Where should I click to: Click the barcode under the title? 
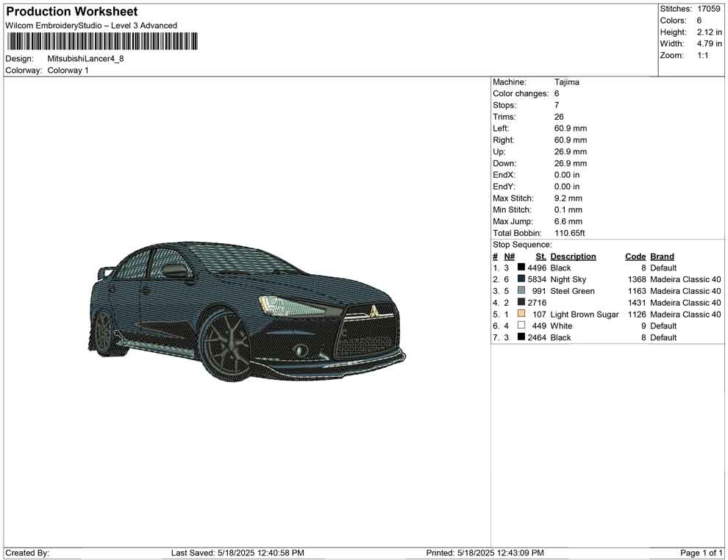(102, 41)
